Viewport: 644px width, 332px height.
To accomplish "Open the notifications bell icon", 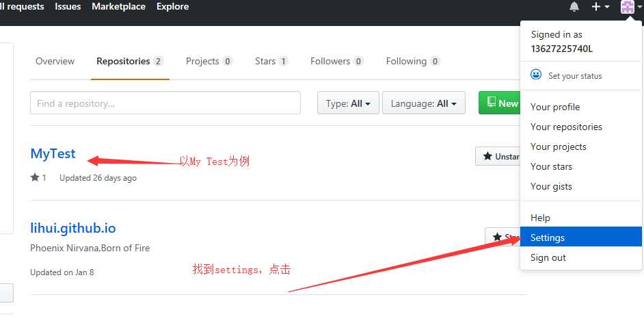I will [574, 7].
